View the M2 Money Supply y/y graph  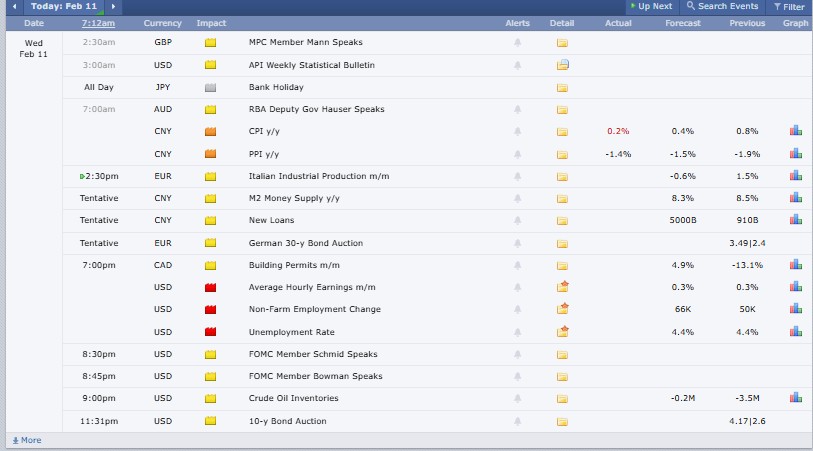tap(796, 198)
